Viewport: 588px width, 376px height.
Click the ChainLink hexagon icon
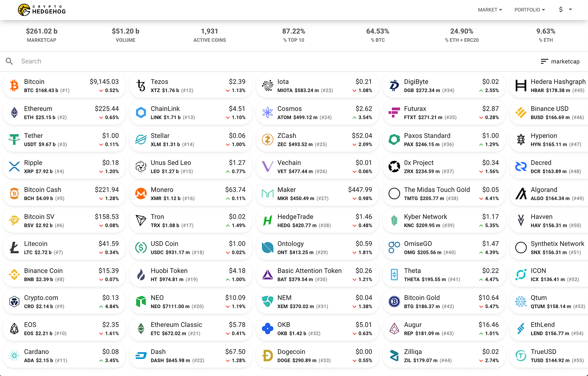(x=141, y=113)
